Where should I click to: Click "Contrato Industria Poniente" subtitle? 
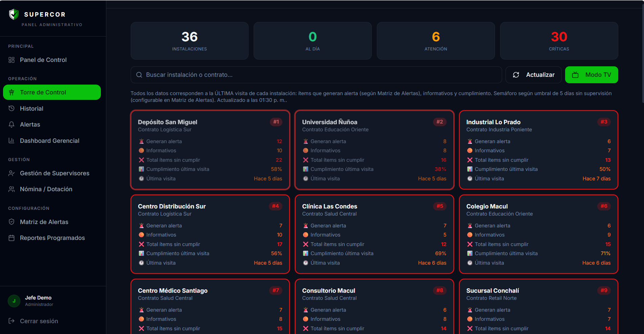(x=499, y=130)
